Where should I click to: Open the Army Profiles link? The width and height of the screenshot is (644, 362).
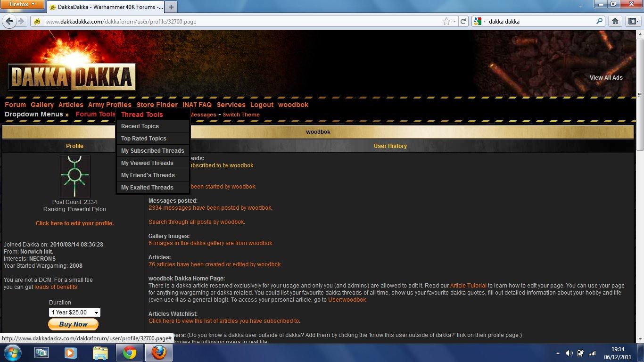[109, 105]
